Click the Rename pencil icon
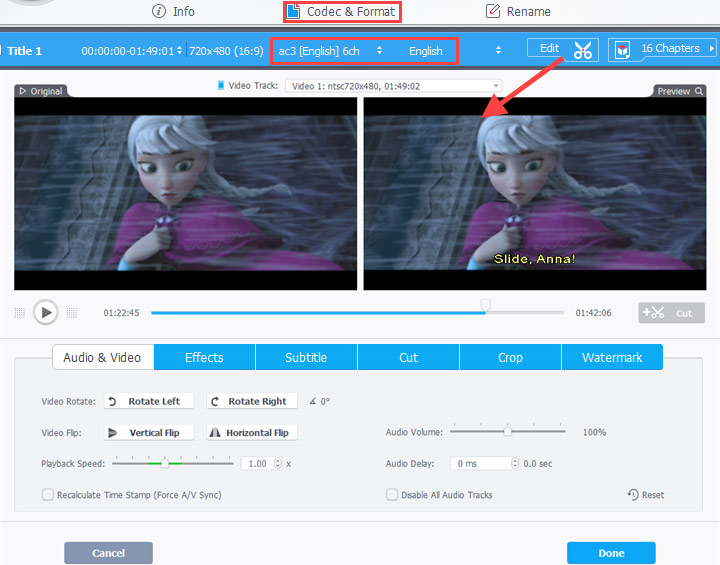This screenshot has height=565, width=720. click(493, 11)
